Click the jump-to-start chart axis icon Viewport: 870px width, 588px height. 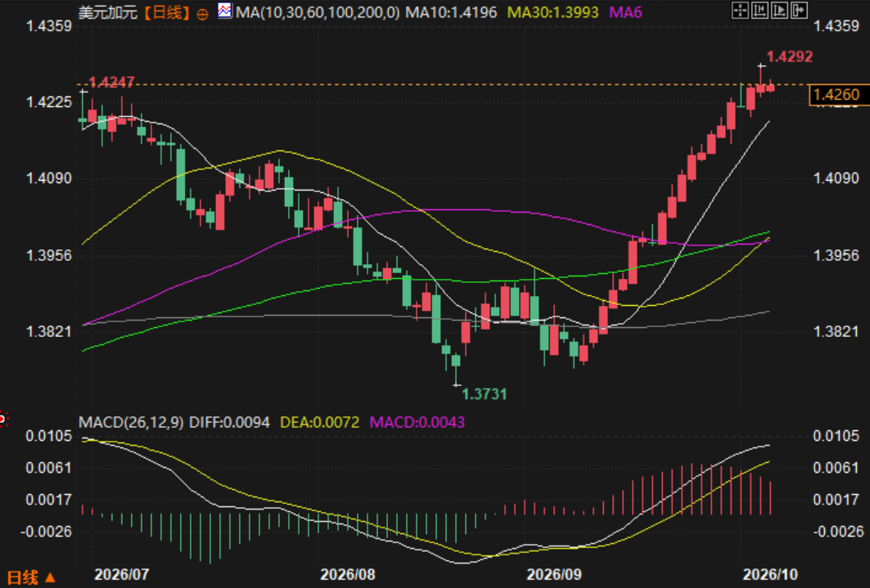pos(760,10)
